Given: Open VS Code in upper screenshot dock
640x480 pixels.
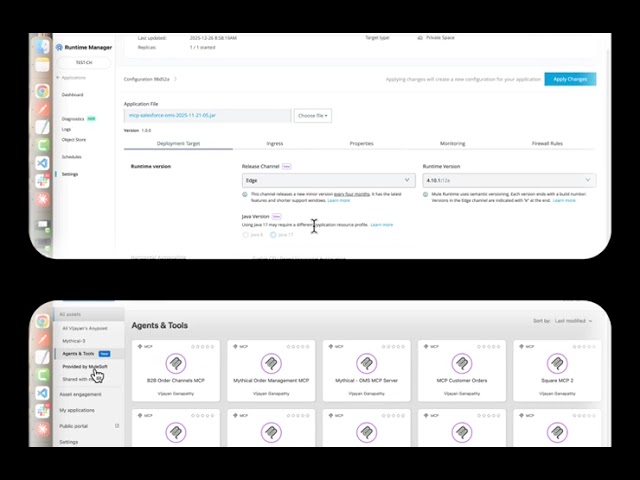Looking at the screenshot, I should coord(42,163).
